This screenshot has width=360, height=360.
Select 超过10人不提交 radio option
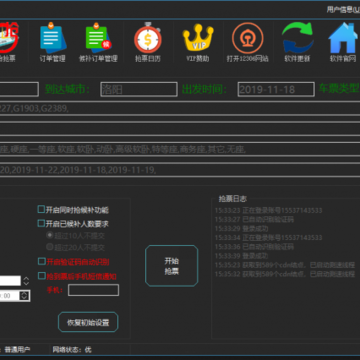[50, 236]
